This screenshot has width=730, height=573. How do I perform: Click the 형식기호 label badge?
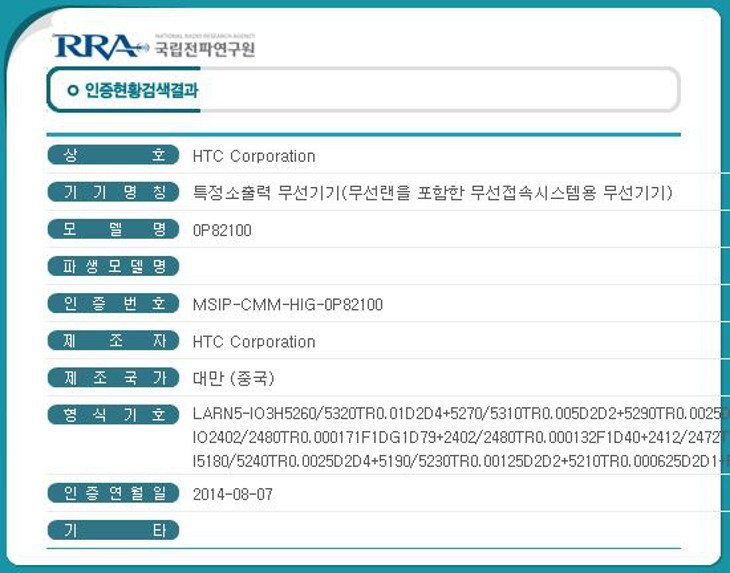click(x=113, y=415)
